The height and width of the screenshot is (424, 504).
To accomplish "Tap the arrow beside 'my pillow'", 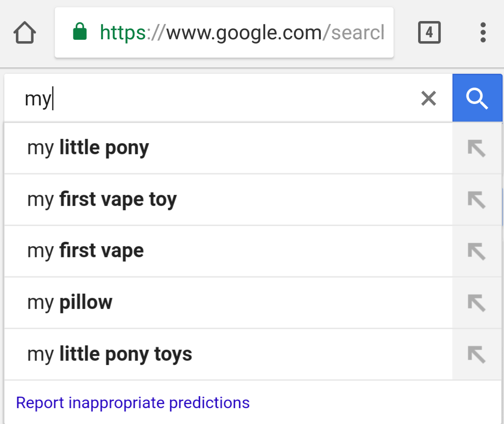I will (477, 303).
